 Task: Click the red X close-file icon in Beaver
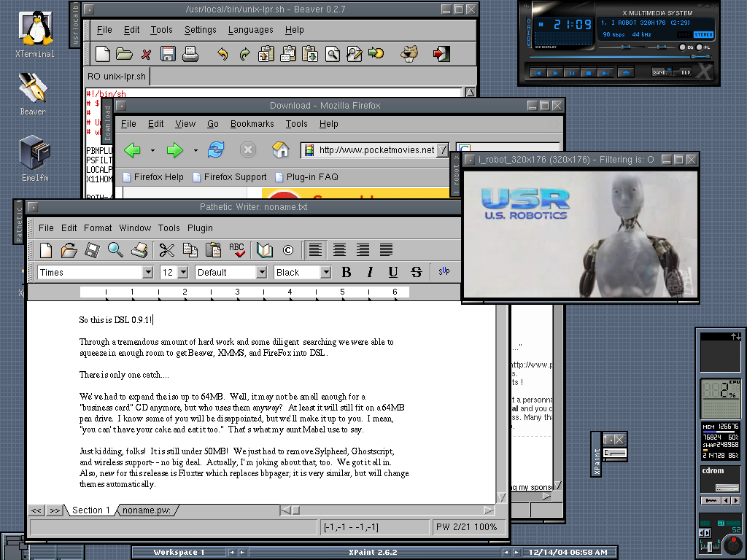(x=146, y=54)
